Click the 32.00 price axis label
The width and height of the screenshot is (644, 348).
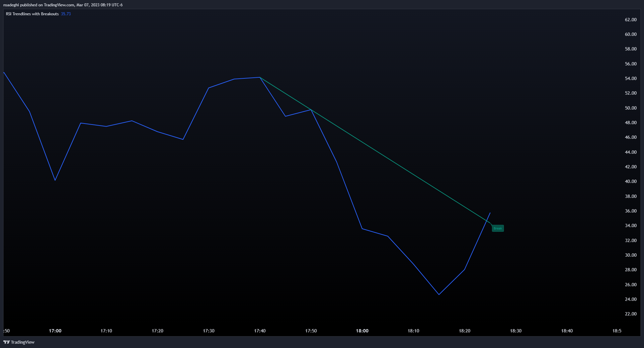631,240
